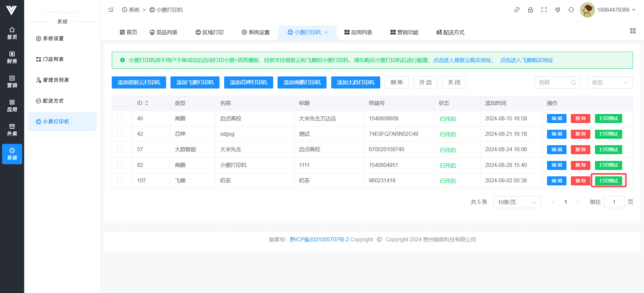The width and height of the screenshot is (644, 293).
Task: Collapse the sidebar menu icon
Action: tap(111, 10)
